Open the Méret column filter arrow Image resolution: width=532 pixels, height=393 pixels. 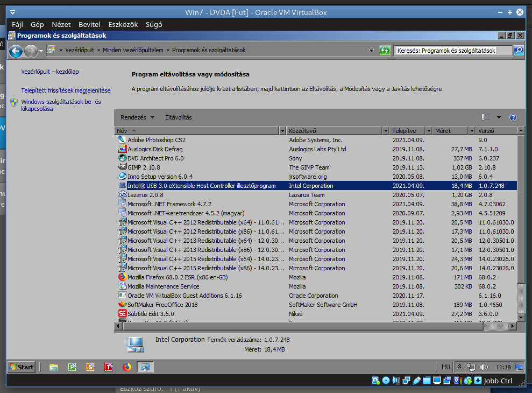coord(472,131)
